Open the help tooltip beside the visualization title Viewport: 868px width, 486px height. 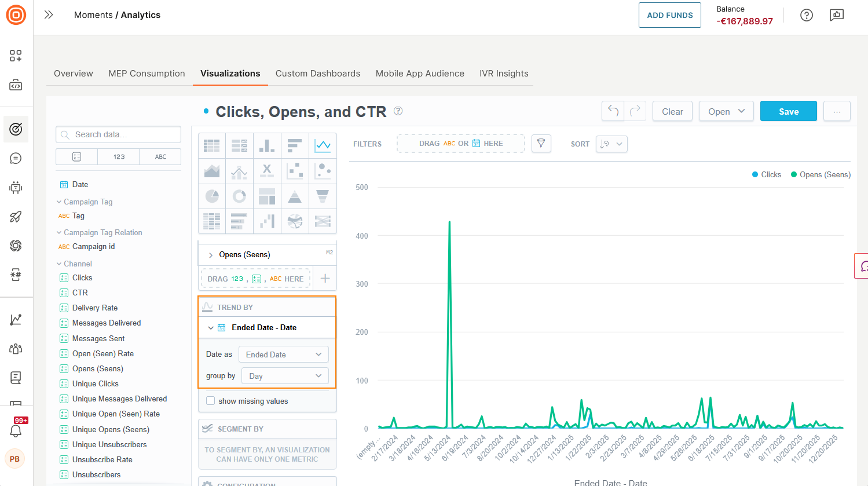click(x=398, y=111)
